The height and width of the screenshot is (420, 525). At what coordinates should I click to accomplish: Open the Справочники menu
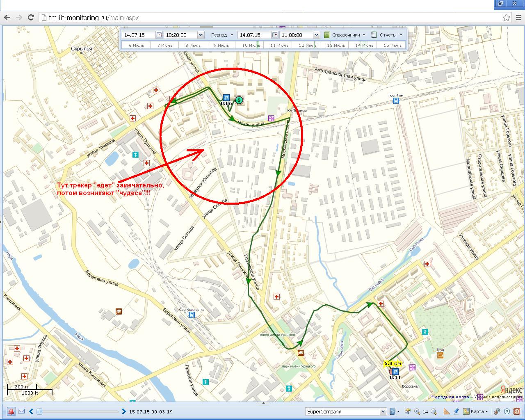pos(345,35)
